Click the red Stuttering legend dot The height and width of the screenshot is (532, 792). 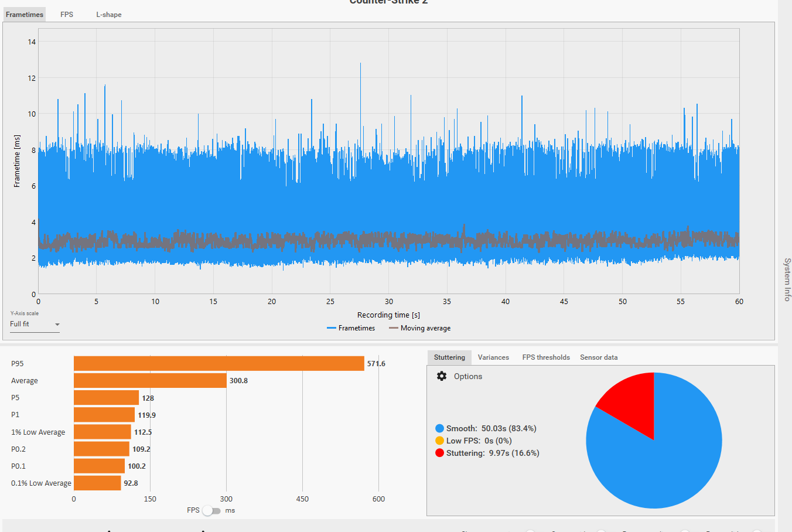coord(439,453)
